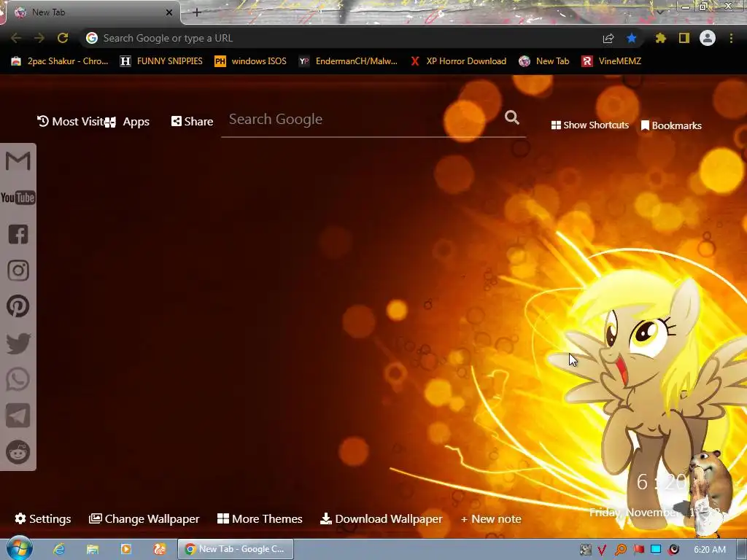Open Gmail from the sidebar
The image size is (747, 560).
18,161
